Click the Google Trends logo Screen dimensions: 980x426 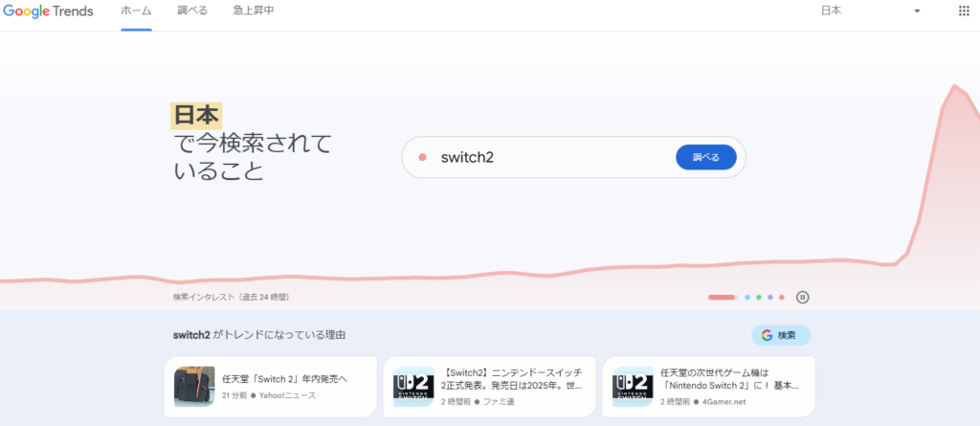pyautogui.click(x=48, y=11)
